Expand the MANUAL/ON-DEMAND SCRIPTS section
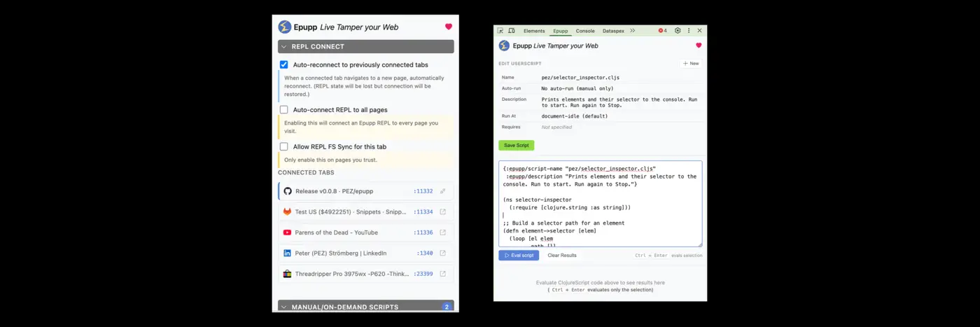Viewport: 980px width, 327px height. tap(366, 307)
